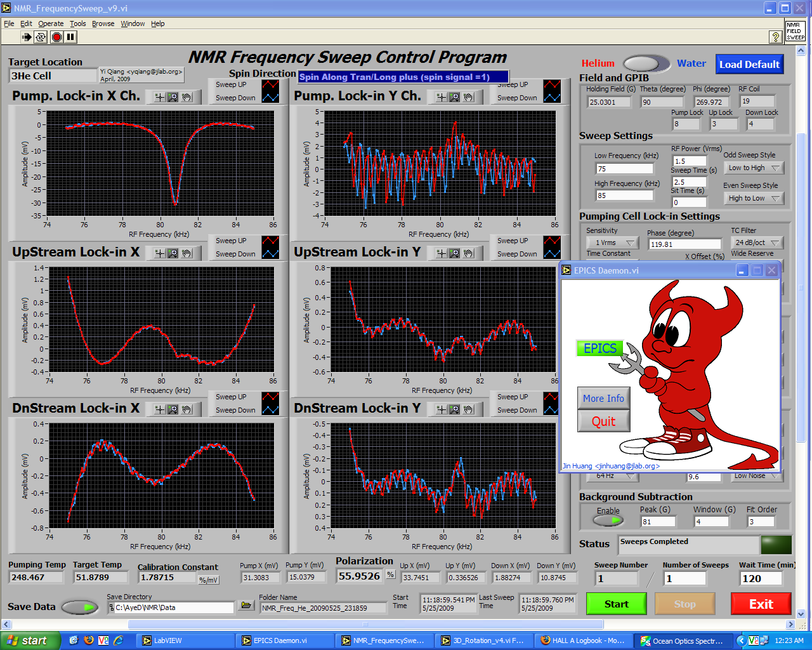Select the cursor tool on UpStream Lock-in X graph
Image resolution: width=812 pixels, height=650 pixels.
pyautogui.click(x=159, y=253)
